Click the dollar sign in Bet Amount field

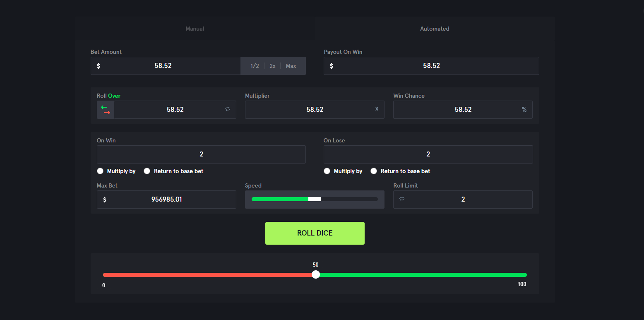[99, 66]
